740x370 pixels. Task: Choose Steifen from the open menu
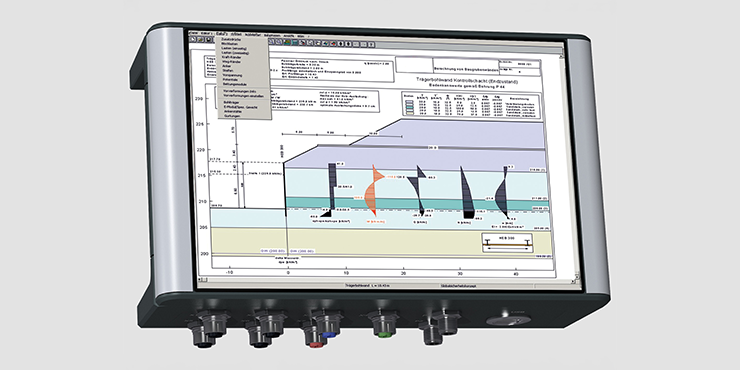[x=228, y=71]
